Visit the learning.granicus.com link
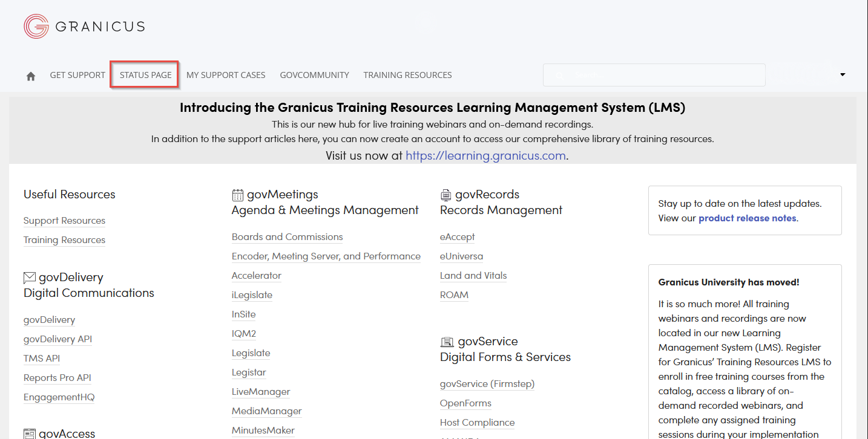This screenshot has height=439, width=868. pos(485,155)
